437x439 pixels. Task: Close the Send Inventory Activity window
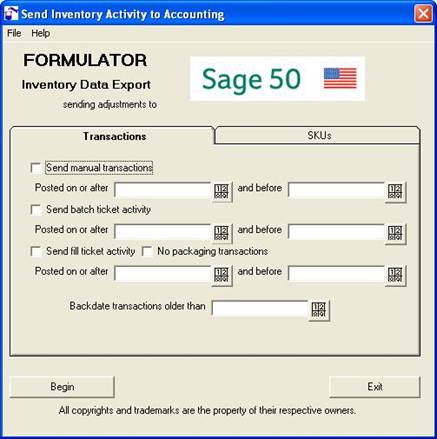coord(423,14)
